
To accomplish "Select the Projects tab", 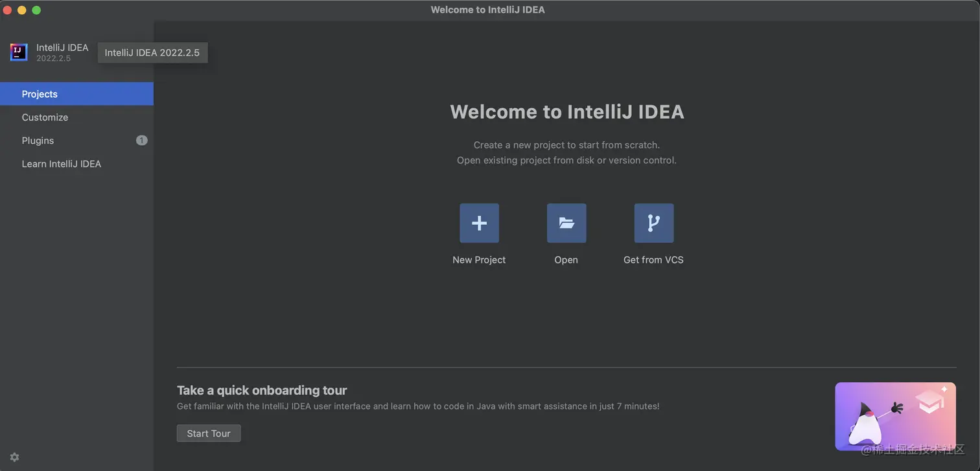I will [76, 94].
